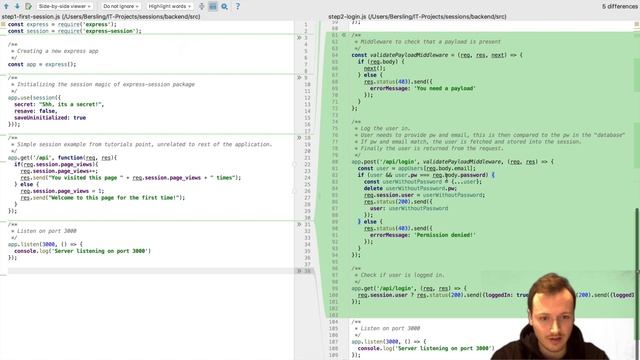Image resolution: width=640 pixels, height=360 pixels.
Task: Click the saveUninitialized: true line
Action: click(50, 118)
